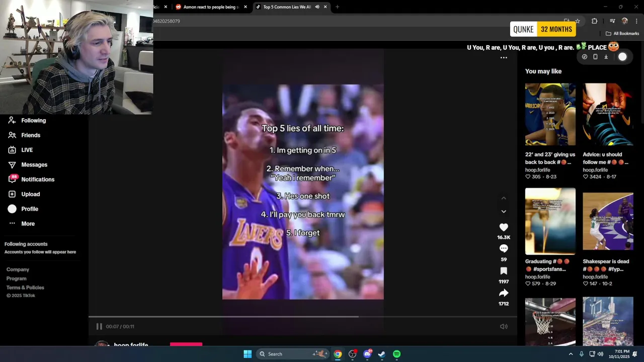
Task: Close the Asmon react tab
Action: pyautogui.click(x=246, y=7)
